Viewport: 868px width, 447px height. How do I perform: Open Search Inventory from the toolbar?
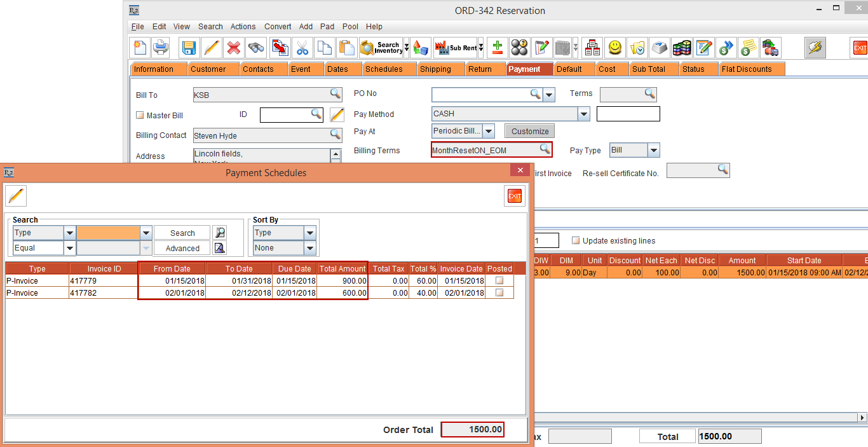(x=382, y=48)
